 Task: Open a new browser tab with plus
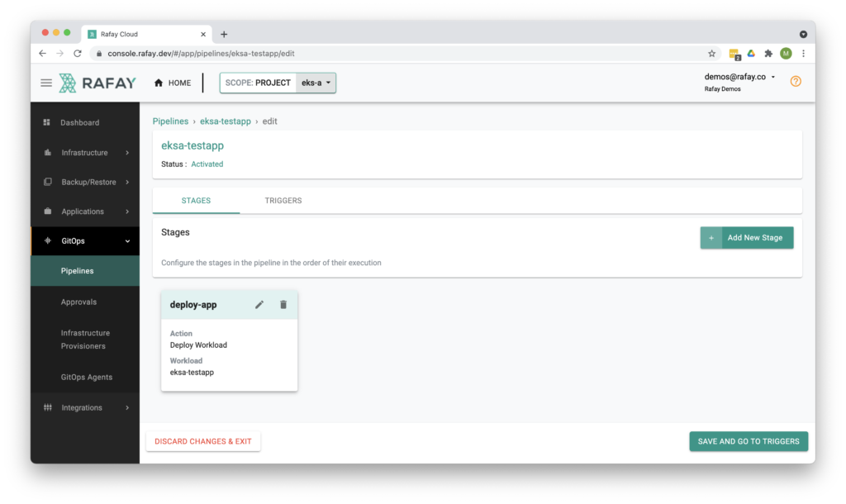click(224, 35)
